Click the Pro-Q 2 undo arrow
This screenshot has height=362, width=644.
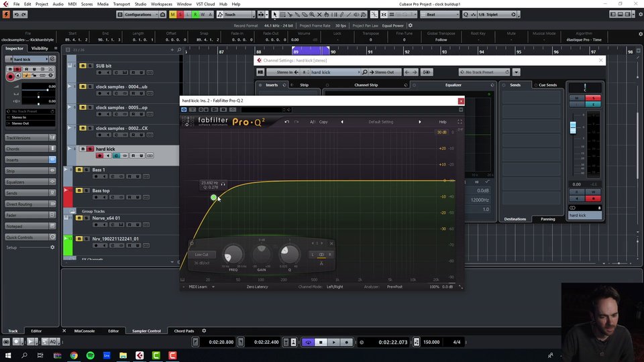pyautogui.click(x=286, y=122)
